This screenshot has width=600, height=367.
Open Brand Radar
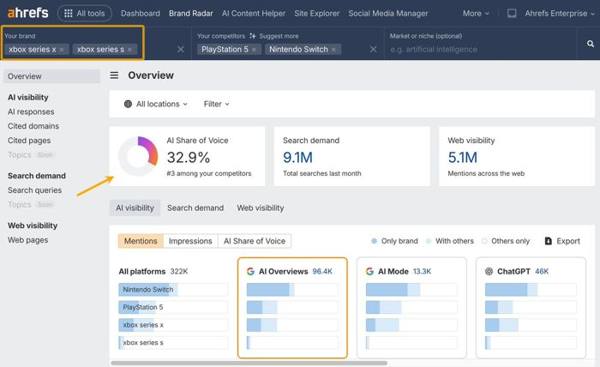(191, 13)
